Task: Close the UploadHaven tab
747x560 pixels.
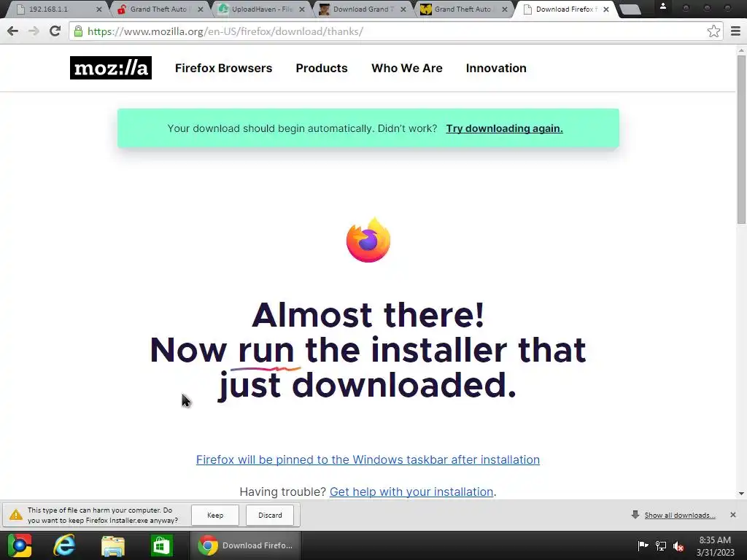Action: pyautogui.click(x=301, y=9)
